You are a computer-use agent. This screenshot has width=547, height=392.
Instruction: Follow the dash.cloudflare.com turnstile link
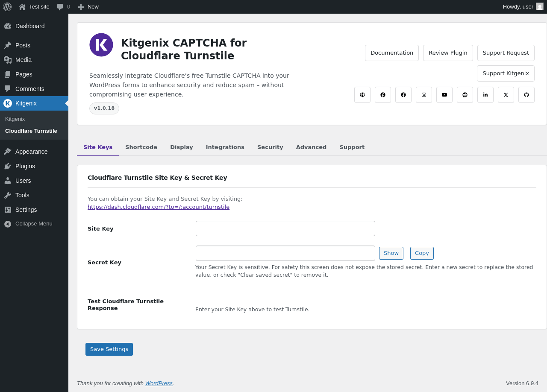pyautogui.click(x=159, y=207)
